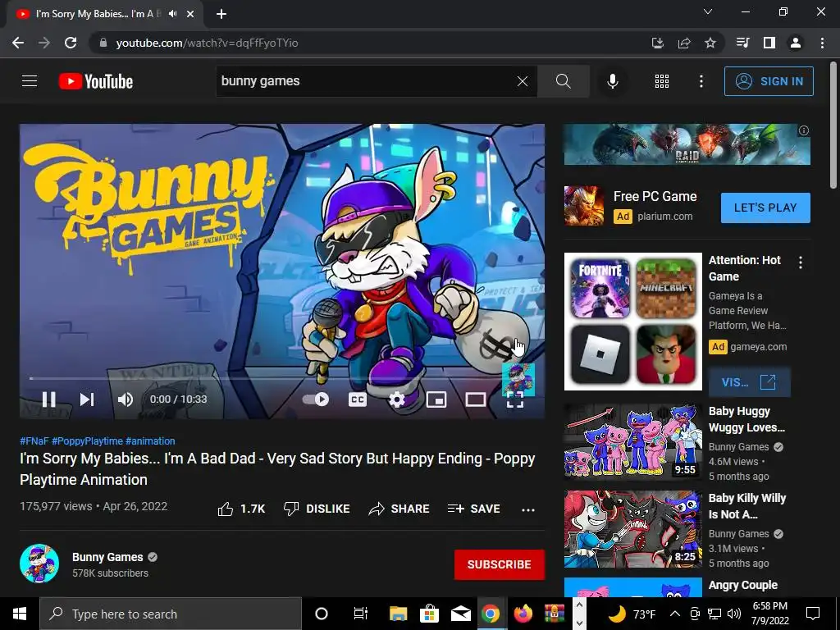The image size is (840, 630).
Task: Enter full screen mode
Action: click(x=515, y=399)
